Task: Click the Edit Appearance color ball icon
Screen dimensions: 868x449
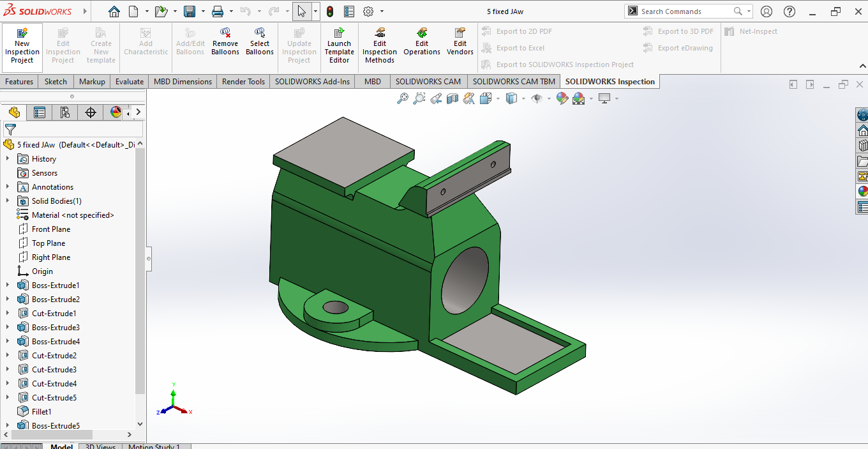Action: (x=562, y=98)
